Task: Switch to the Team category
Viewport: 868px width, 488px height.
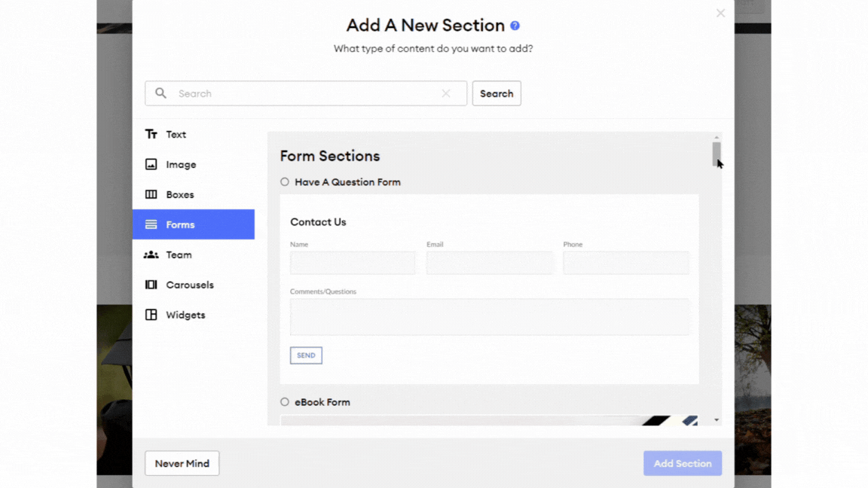Action: [179, 255]
